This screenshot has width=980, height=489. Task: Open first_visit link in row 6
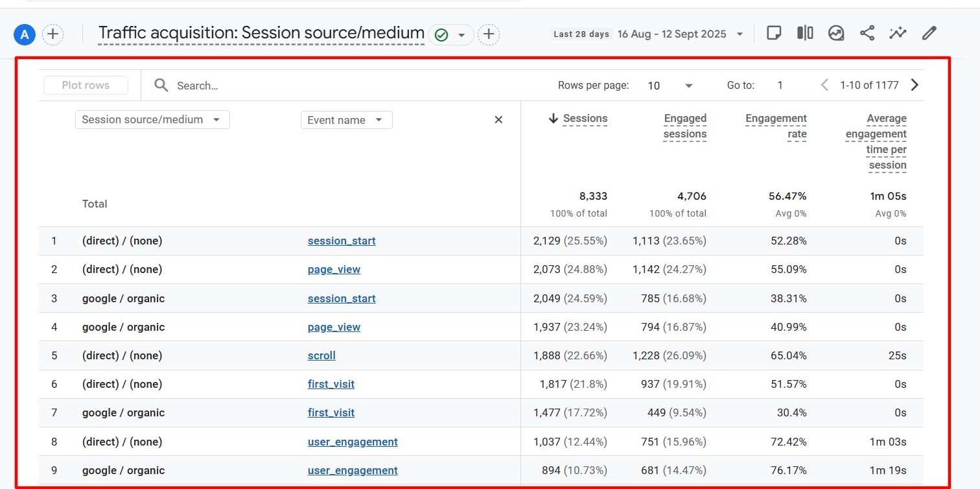pyautogui.click(x=331, y=384)
